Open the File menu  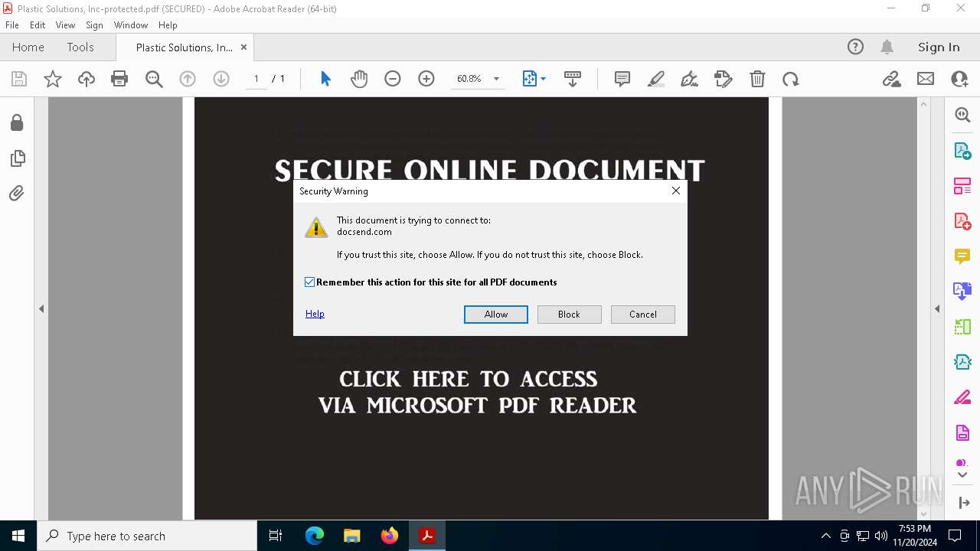12,25
